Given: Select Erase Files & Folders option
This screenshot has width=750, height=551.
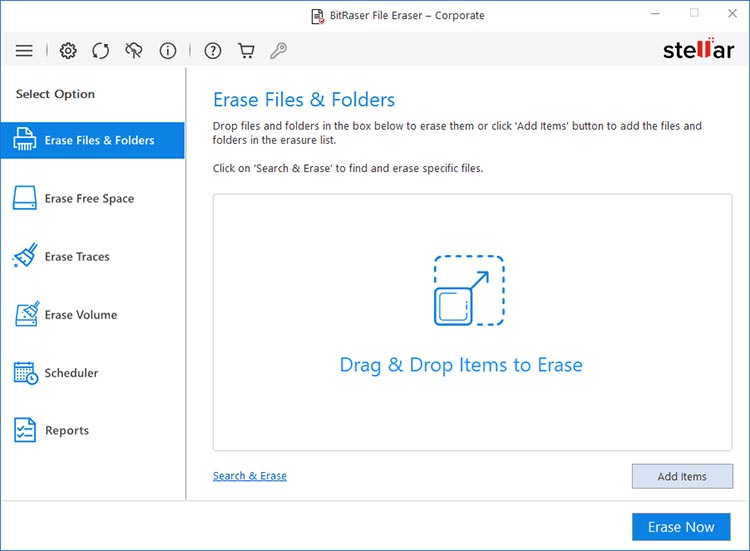Looking at the screenshot, I should tap(92, 140).
